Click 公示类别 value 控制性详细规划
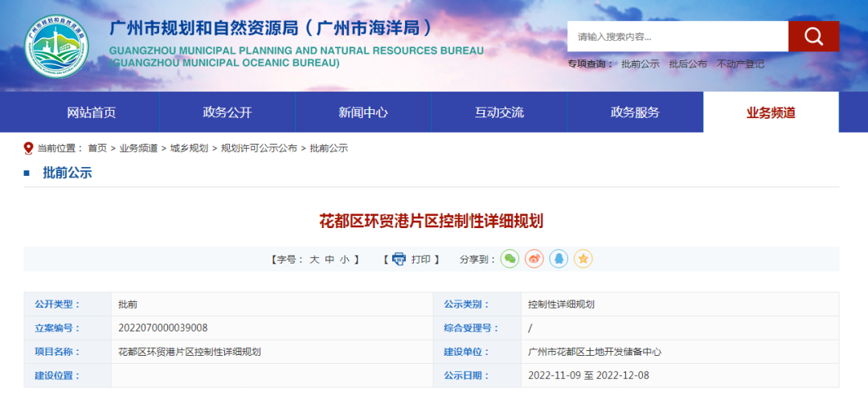 click(x=561, y=304)
